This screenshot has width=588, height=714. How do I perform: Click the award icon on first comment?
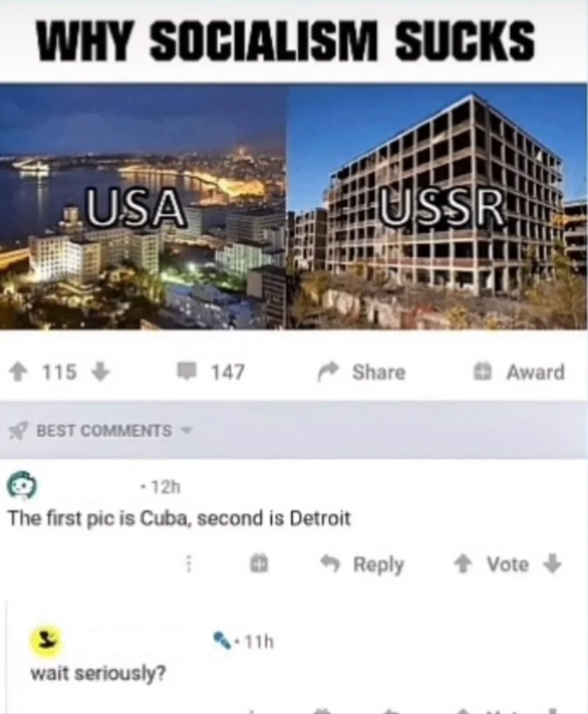click(259, 564)
